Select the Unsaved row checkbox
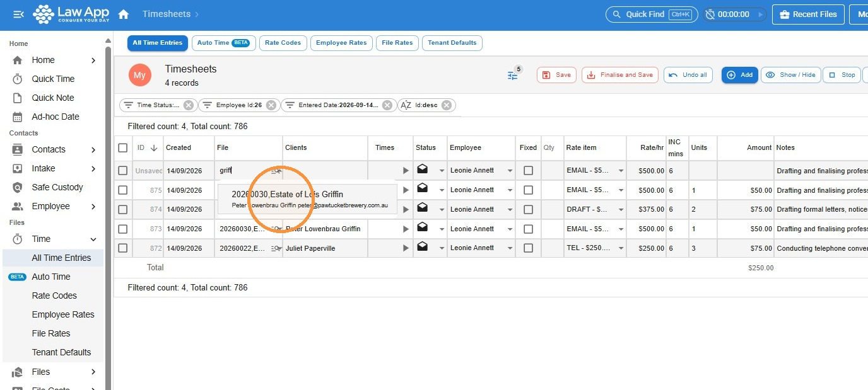This screenshot has height=390, width=868. point(123,171)
